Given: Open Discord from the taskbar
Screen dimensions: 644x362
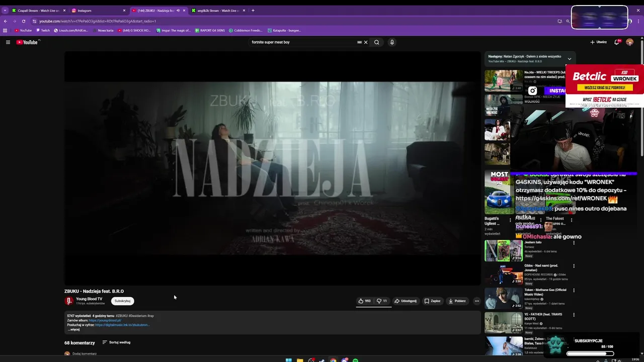Looking at the screenshot, I should tap(344, 360).
